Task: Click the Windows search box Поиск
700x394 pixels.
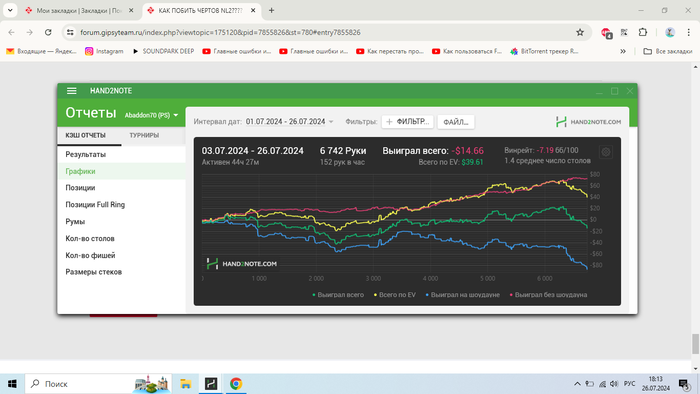Action: click(97, 384)
